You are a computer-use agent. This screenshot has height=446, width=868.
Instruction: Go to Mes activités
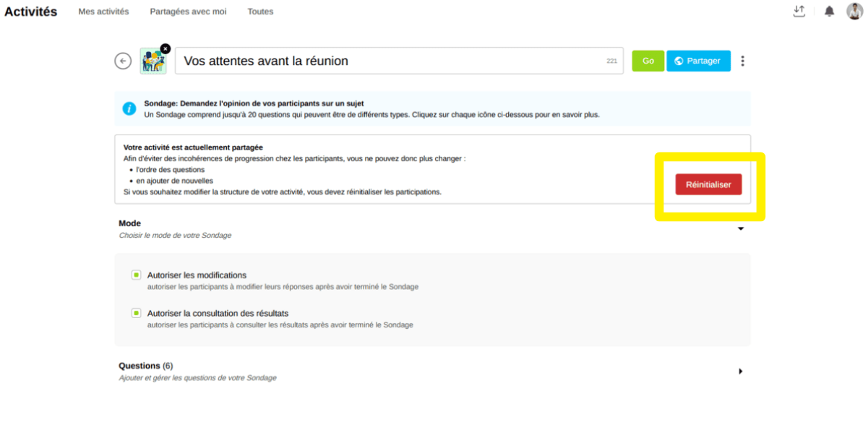103,12
